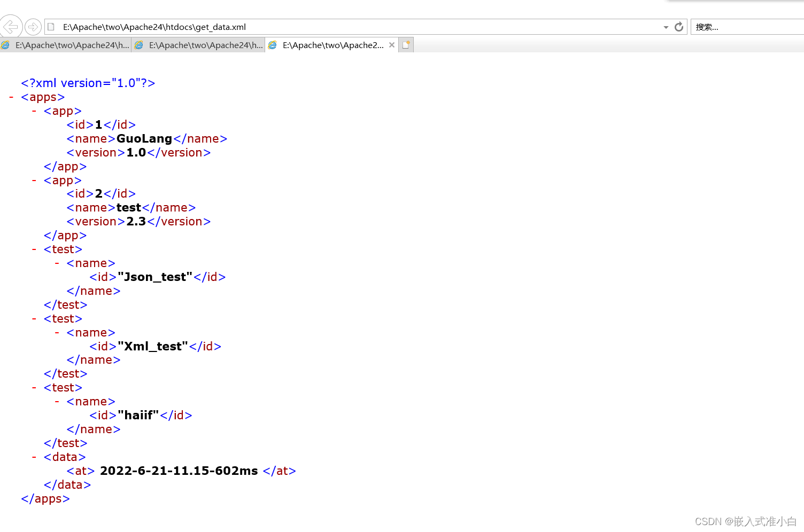Go back with the browser Back arrow
This screenshot has height=532, width=804.
(11, 26)
